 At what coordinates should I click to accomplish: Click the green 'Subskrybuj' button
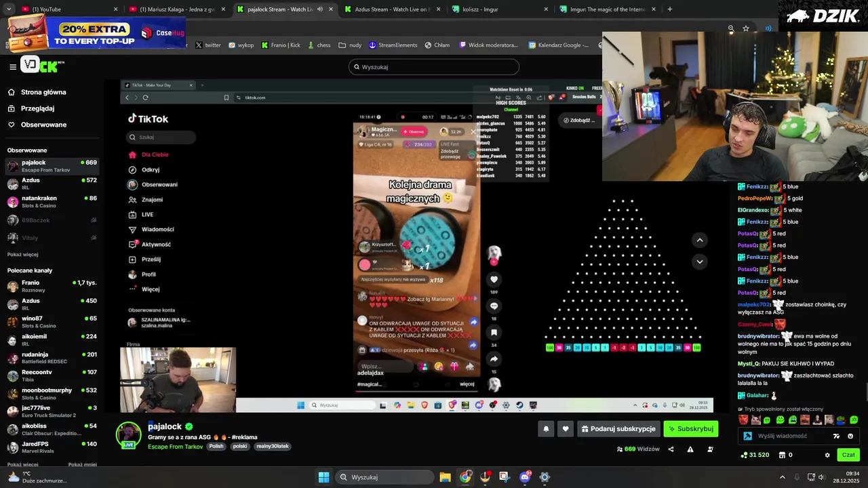(690, 429)
